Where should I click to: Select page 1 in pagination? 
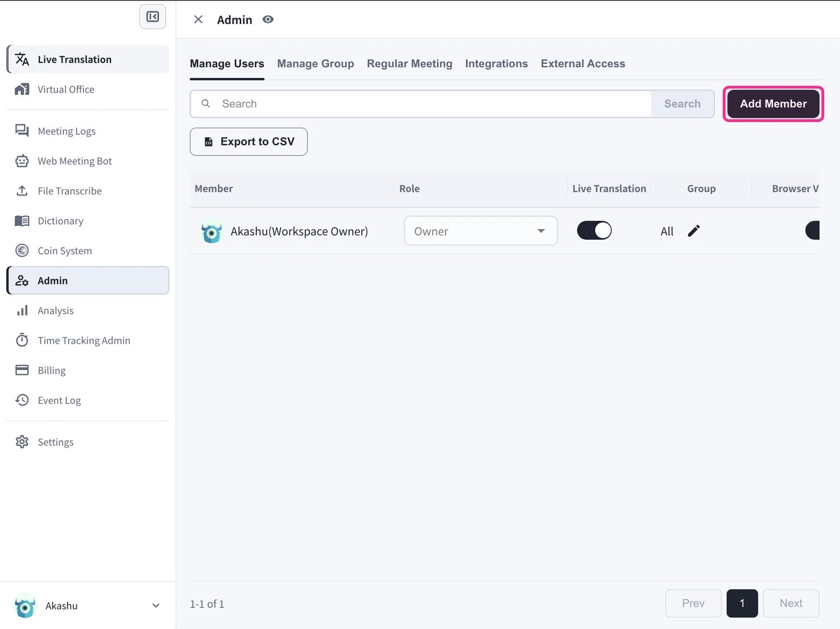point(742,603)
